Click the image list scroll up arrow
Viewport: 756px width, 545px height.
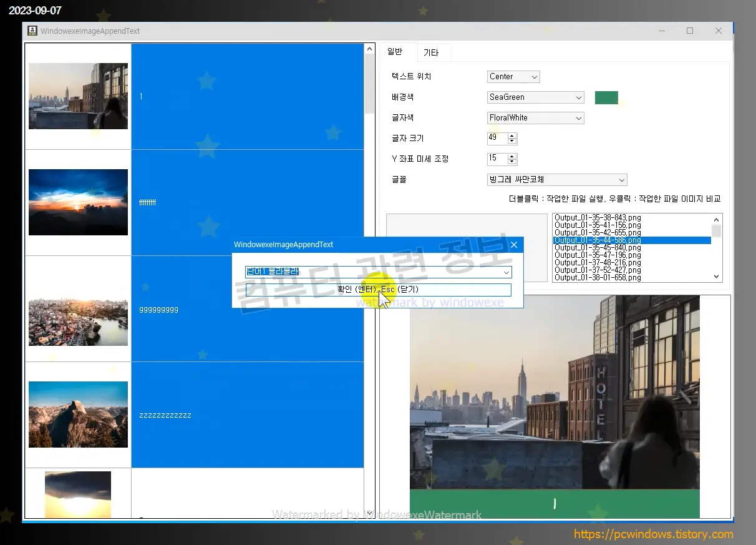point(369,49)
